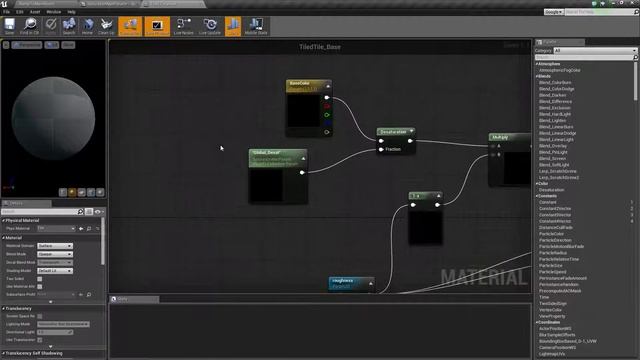The width and height of the screenshot is (640, 360).
Task: Select Blend_Screen in the Palette
Action: (x=552, y=158)
